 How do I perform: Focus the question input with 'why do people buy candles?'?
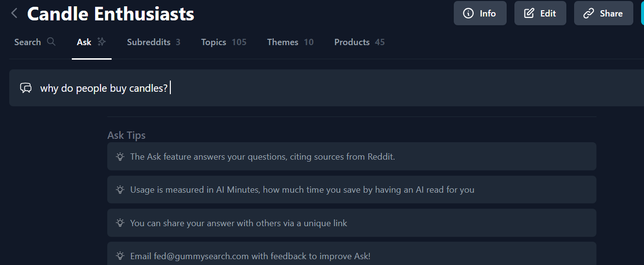coord(327,88)
